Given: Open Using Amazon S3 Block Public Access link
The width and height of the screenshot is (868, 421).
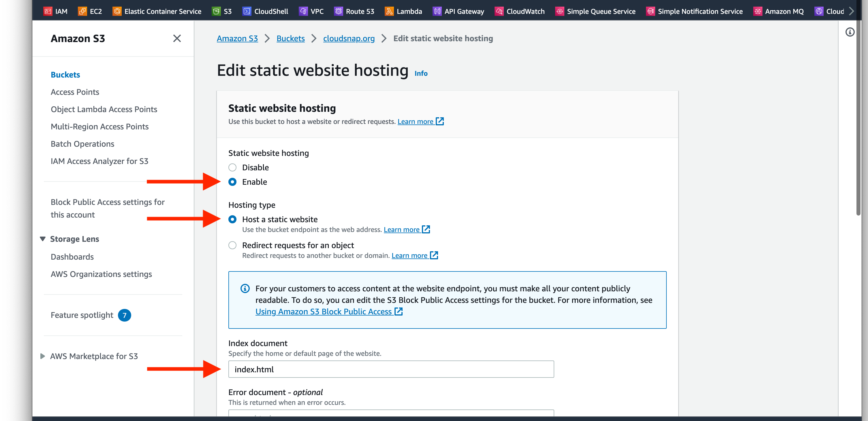Looking at the screenshot, I should 323,311.
